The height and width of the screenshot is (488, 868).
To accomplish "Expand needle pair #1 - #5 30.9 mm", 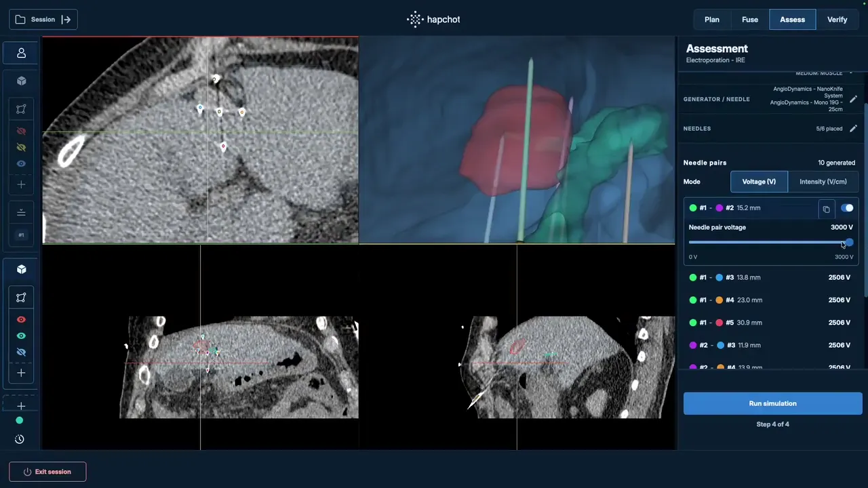I will pyautogui.click(x=770, y=323).
